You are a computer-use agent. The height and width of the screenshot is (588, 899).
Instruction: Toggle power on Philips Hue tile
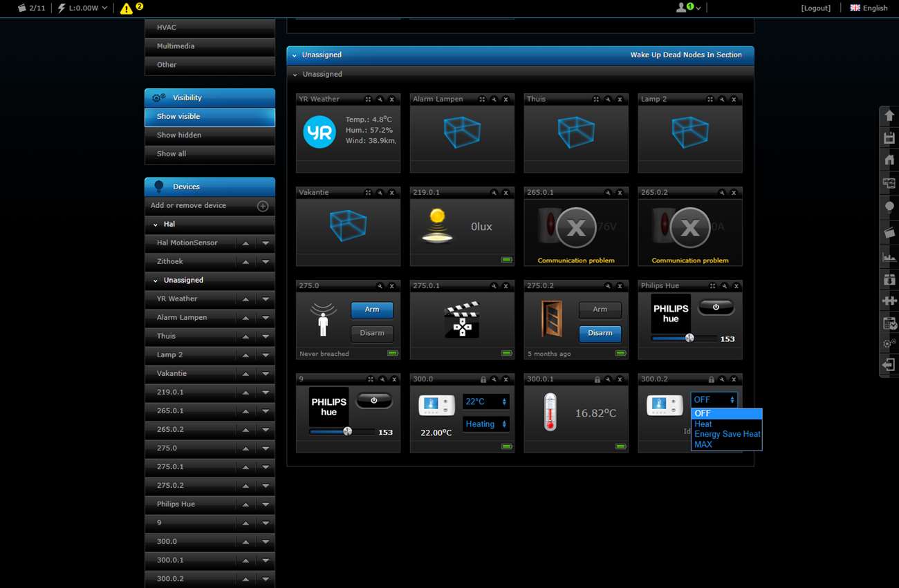tap(716, 307)
